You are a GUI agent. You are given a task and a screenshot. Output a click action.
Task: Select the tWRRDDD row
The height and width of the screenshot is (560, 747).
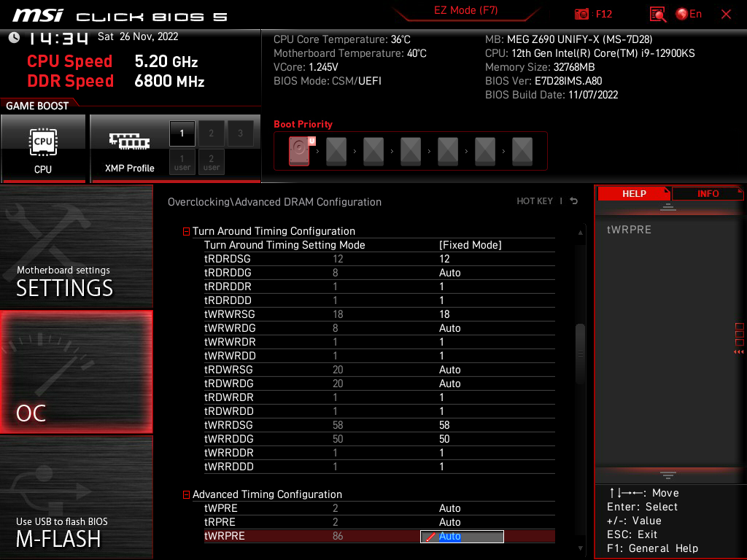pos(379,466)
